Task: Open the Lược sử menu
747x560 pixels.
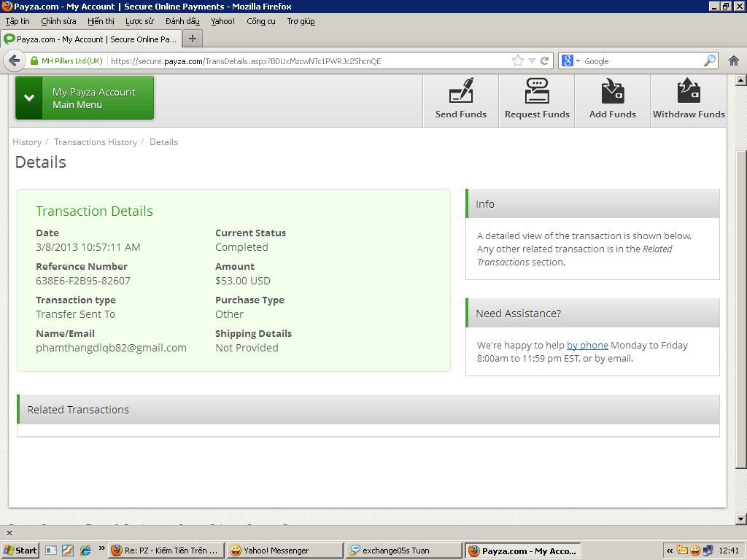Action: click(139, 21)
